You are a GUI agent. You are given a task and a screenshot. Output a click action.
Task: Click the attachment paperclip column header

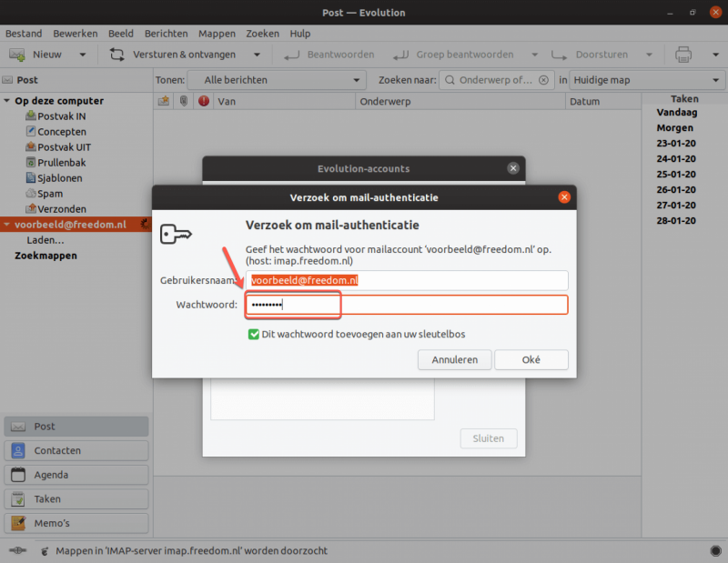(x=184, y=101)
